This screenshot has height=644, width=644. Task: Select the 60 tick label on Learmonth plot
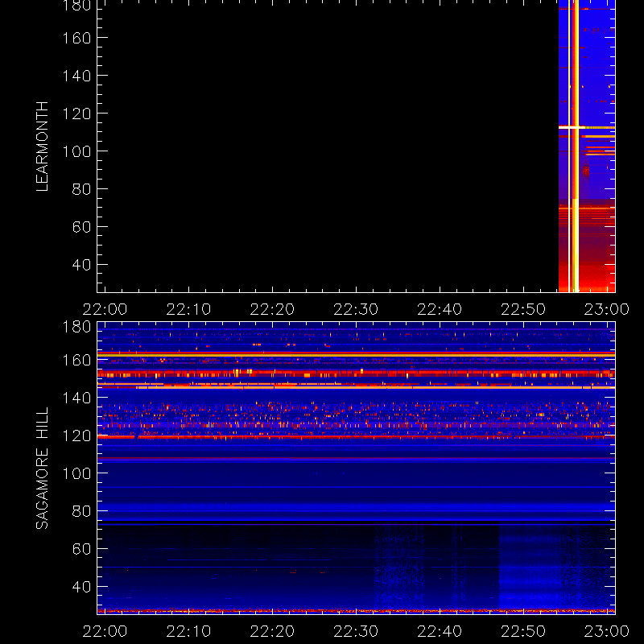(x=81, y=227)
